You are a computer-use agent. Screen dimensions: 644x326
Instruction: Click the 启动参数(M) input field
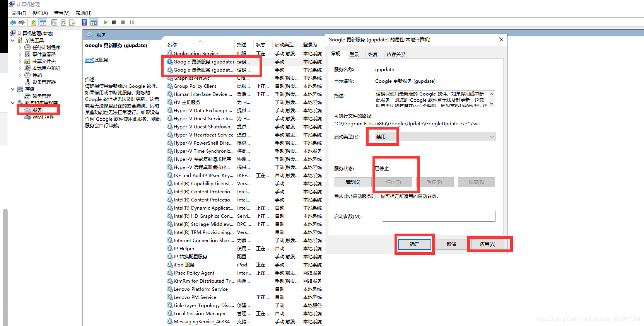(x=439, y=216)
